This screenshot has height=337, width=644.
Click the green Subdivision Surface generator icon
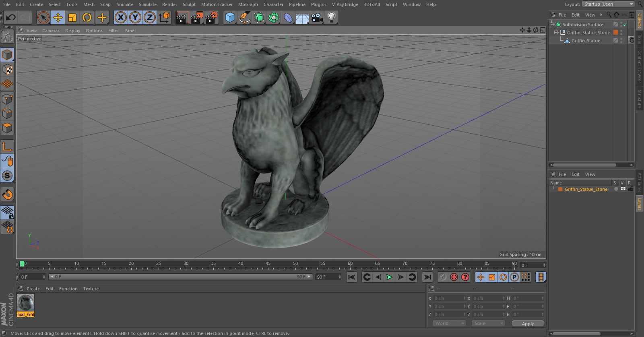(259, 17)
